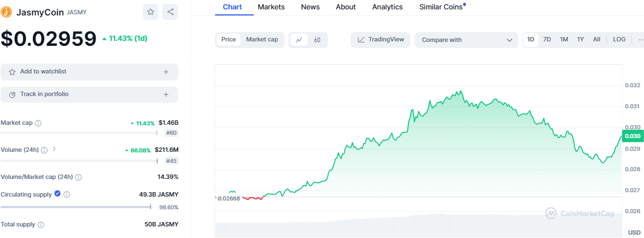Open more chart options ellipsis
This screenshot has height=238, width=644.
point(640,40)
